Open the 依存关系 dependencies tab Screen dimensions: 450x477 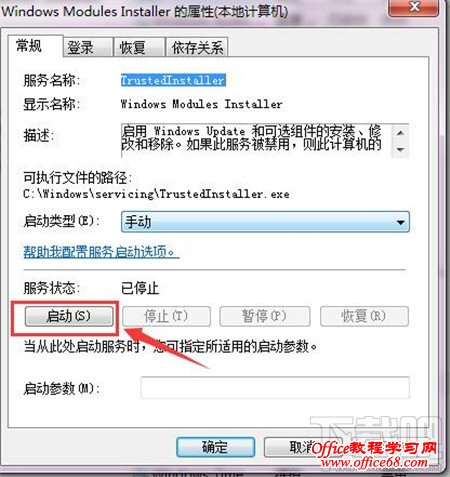tap(197, 47)
